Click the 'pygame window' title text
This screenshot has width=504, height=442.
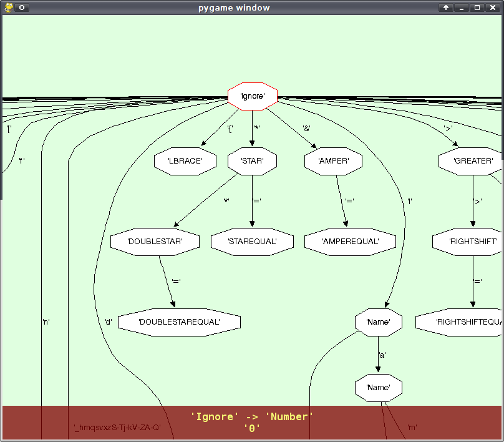pyautogui.click(x=234, y=7)
